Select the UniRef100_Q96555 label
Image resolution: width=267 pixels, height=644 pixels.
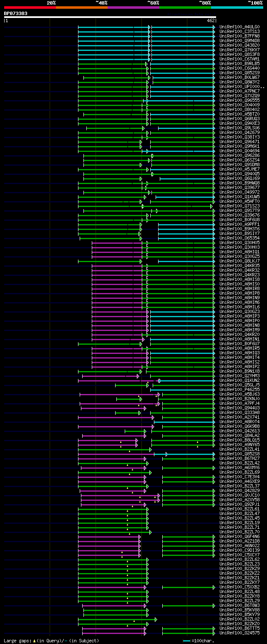[239, 100]
